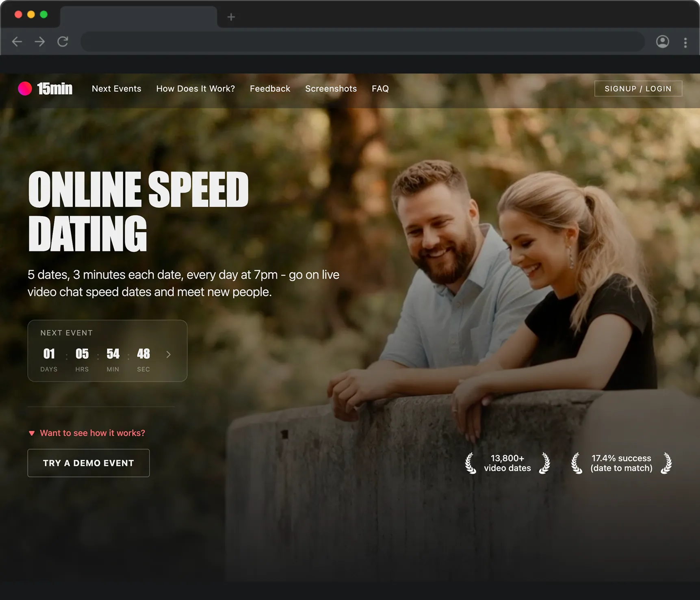
Task: Click the countdown SEC value 48
Action: click(x=143, y=354)
